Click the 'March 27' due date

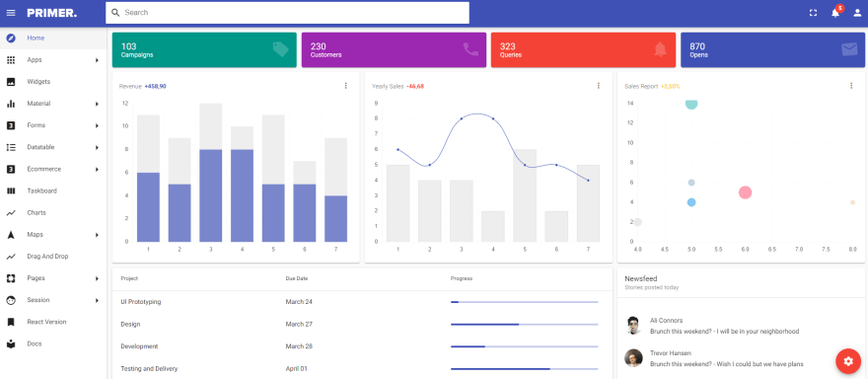click(299, 324)
